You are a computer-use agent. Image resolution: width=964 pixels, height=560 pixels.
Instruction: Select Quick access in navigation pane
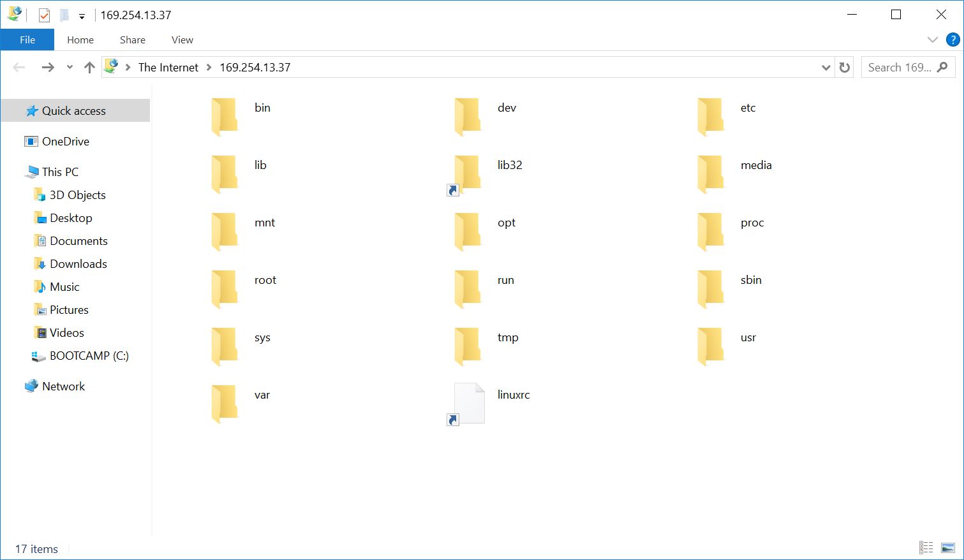pyautogui.click(x=75, y=111)
